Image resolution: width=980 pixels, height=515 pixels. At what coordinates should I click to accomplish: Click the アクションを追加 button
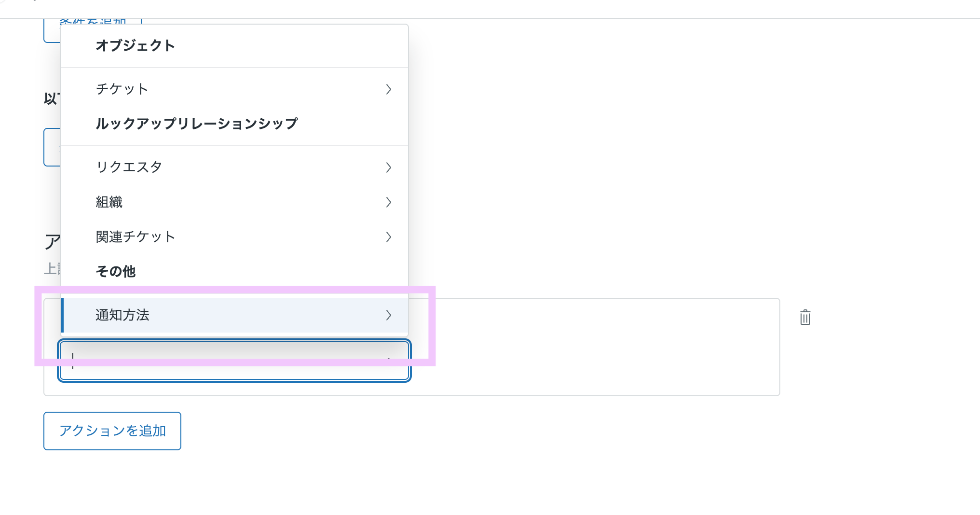tap(112, 431)
